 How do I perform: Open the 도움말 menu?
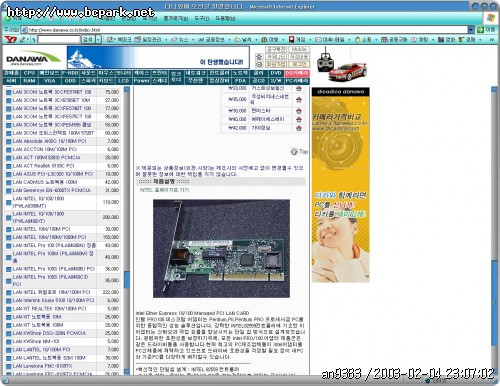click(x=225, y=18)
